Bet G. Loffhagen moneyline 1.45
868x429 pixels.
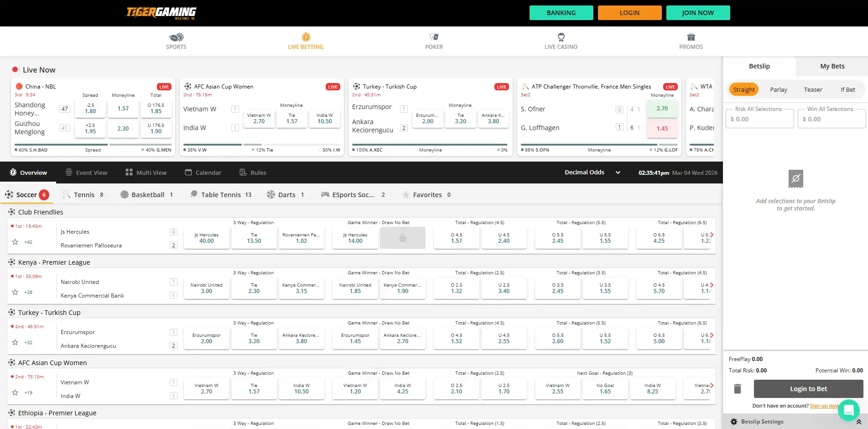tap(662, 129)
